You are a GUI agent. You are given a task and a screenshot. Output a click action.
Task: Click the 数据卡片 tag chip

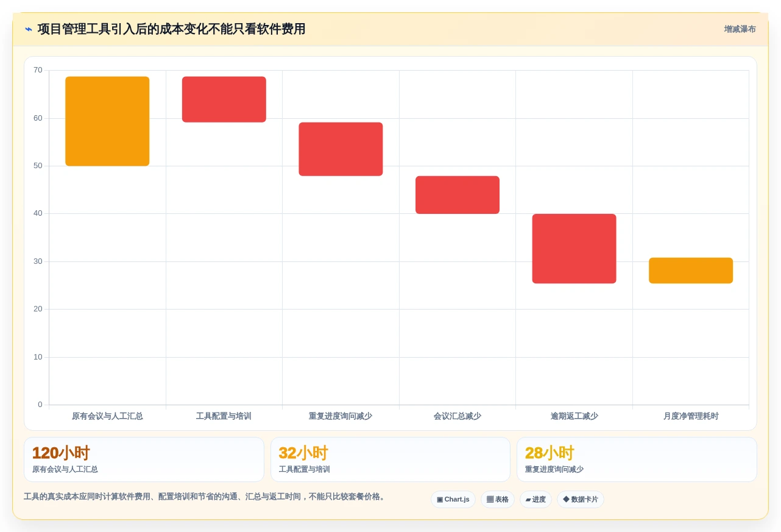580,500
